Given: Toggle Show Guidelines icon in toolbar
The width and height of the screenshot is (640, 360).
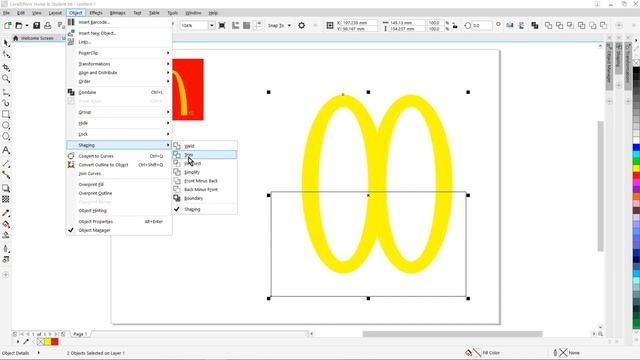Looking at the screenshot, I should 258,25.
